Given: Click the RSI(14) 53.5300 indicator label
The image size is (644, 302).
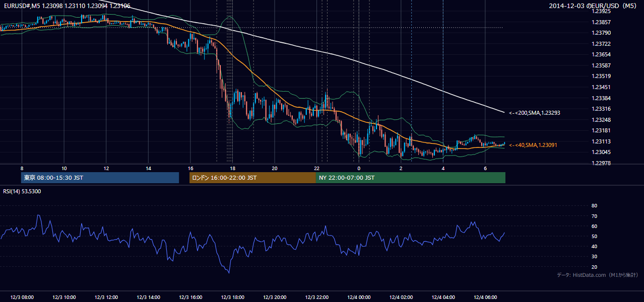Looking at the screenshot, I should [22, 191].
